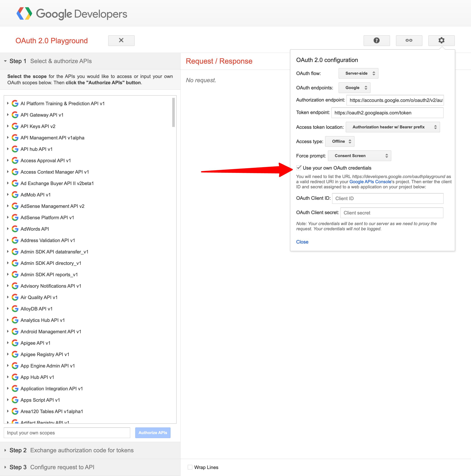Enable the Wrap Lines checkbox

(190, 467)
